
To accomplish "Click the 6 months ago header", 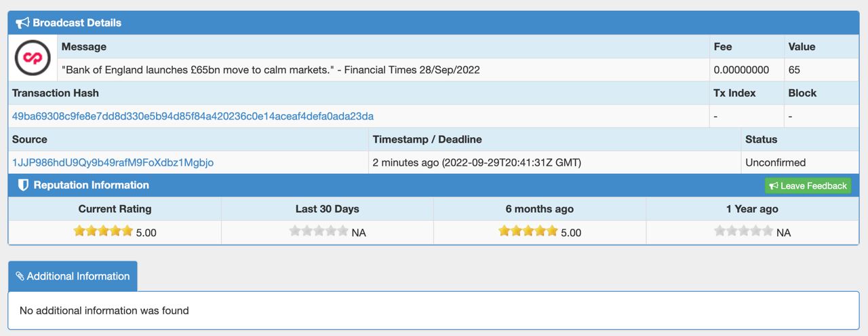I will (540, 209).
